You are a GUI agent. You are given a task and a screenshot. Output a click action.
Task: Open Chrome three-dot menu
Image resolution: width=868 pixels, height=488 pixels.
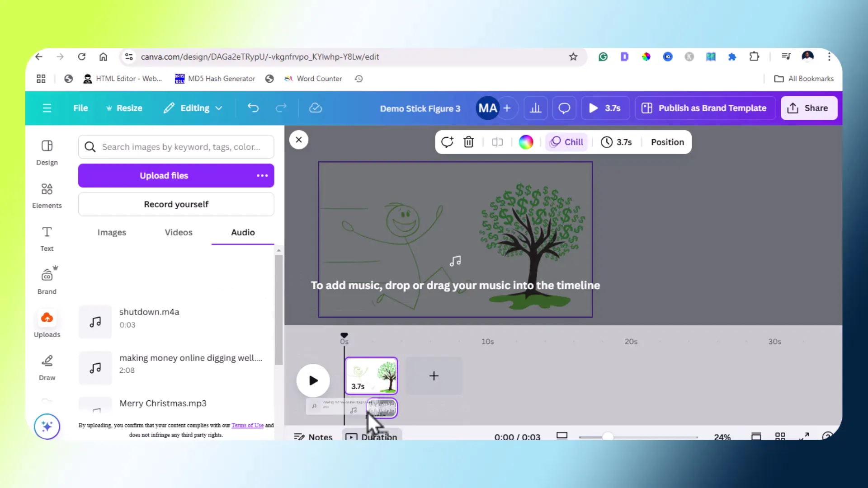(x=829, y=56)
